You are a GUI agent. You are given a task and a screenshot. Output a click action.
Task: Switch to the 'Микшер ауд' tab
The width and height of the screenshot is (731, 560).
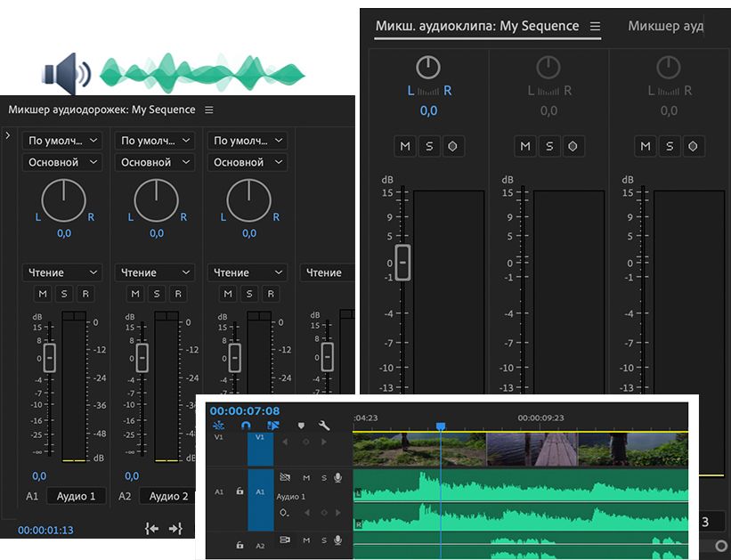pyautogui.click(x=665, y=26)
